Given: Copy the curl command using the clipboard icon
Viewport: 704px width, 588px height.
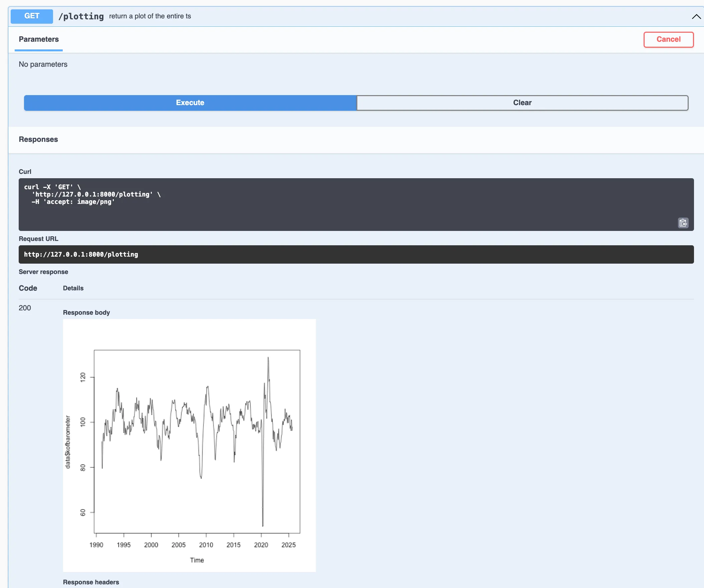Looking at the screenshot, I should (x=683, y=223).
